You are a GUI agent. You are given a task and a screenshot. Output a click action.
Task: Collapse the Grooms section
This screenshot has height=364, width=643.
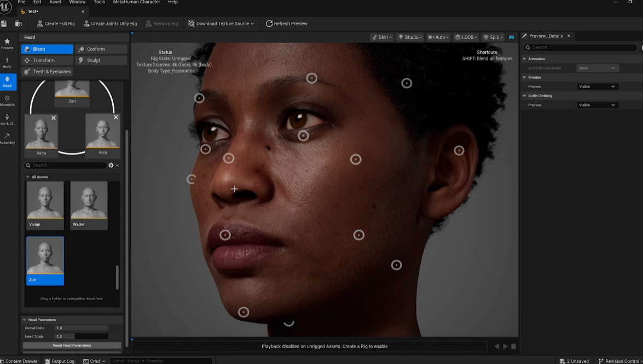click(x=524, y=78)
